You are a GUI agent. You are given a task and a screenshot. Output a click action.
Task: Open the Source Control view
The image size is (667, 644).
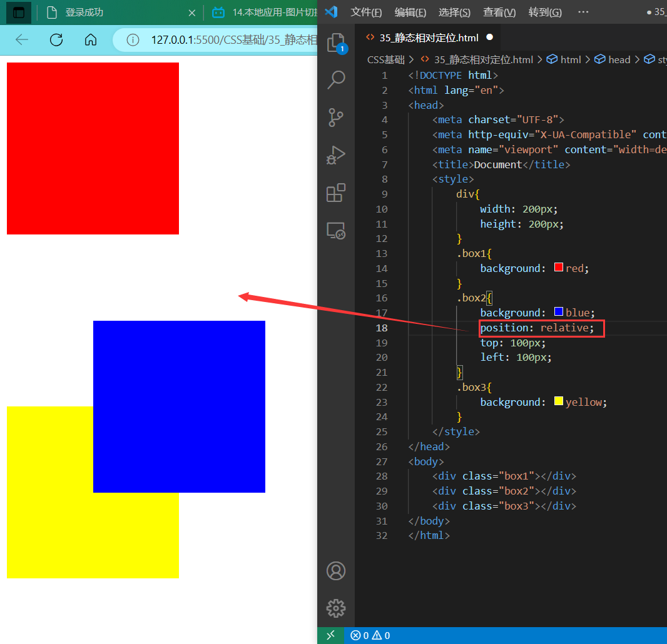click(336, 118)
